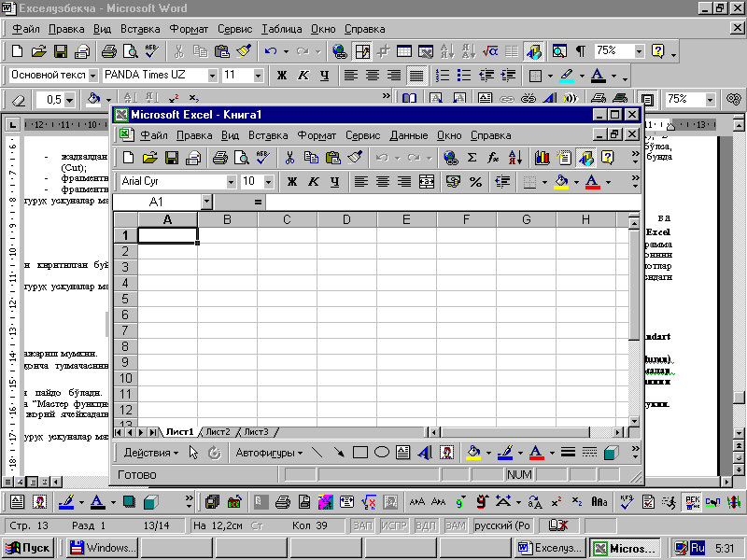Toggle Italic in Excel's formatting toolbar

tap(314, 181)
